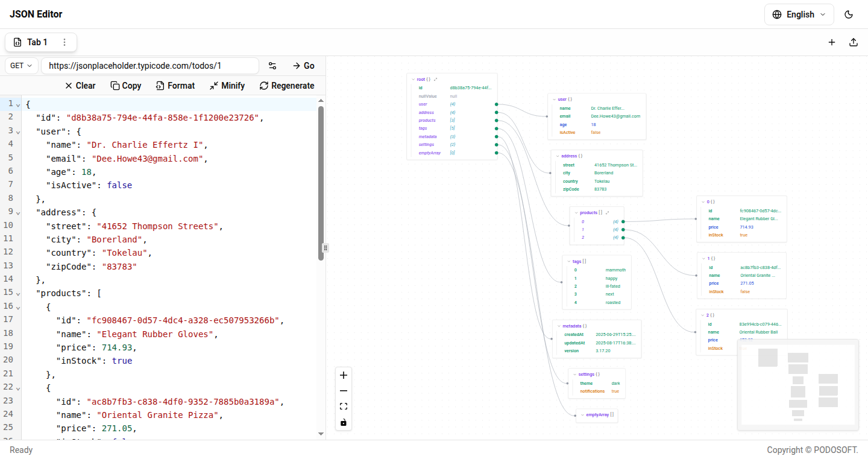Open request settings sliders icon

pos(272,66)
